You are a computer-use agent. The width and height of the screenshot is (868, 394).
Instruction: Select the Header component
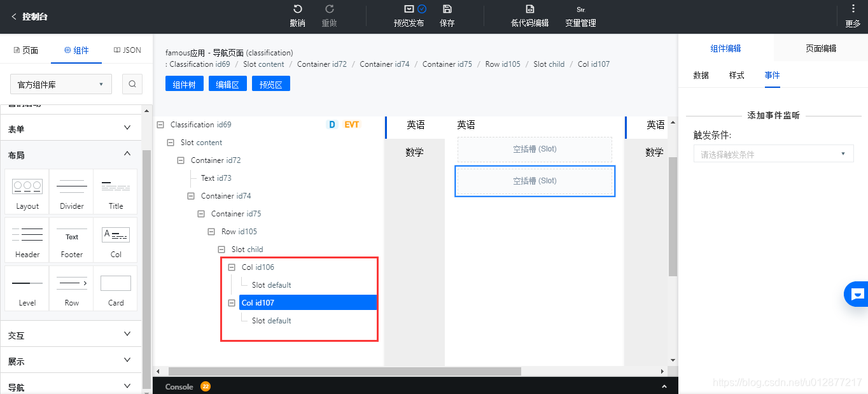(27, 239)
